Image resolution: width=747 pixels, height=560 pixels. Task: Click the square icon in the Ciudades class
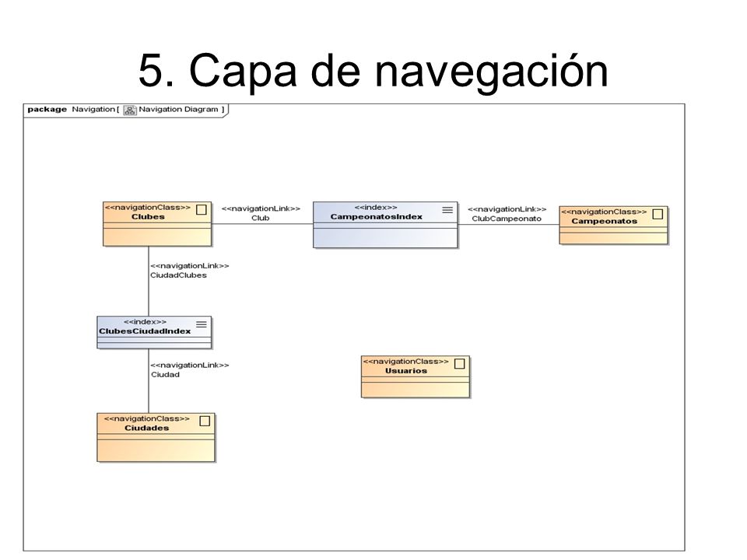click(205, 421)
